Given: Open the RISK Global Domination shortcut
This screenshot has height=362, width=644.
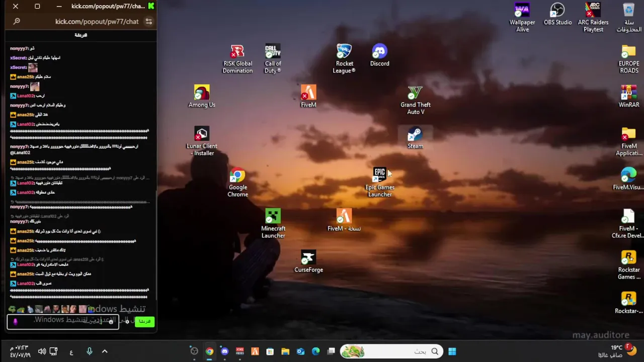Looking at the screenshot, I should (237, 59).
